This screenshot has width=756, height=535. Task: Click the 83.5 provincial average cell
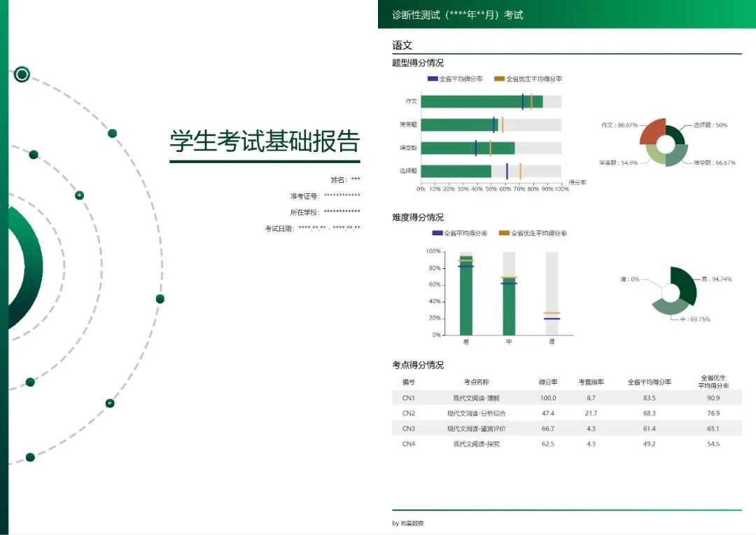click(650, 398)
